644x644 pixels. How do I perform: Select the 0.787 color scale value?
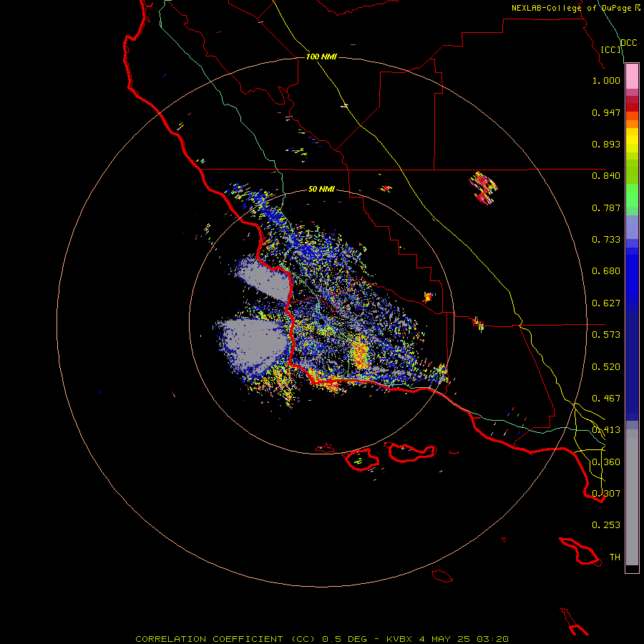(x=606, y=208)
